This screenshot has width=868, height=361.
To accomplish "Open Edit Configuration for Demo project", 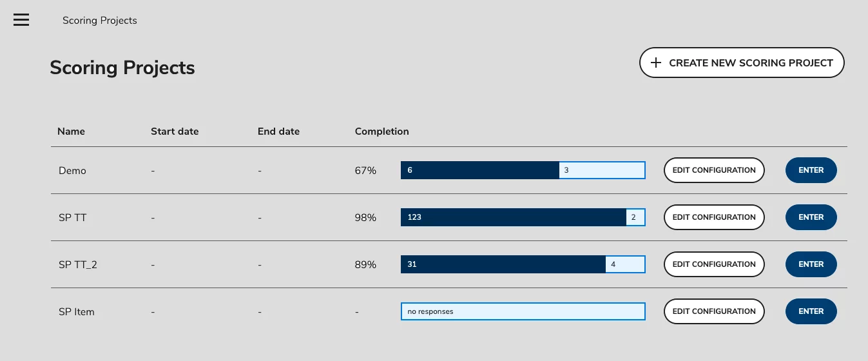I will click(x=714, y=170).
